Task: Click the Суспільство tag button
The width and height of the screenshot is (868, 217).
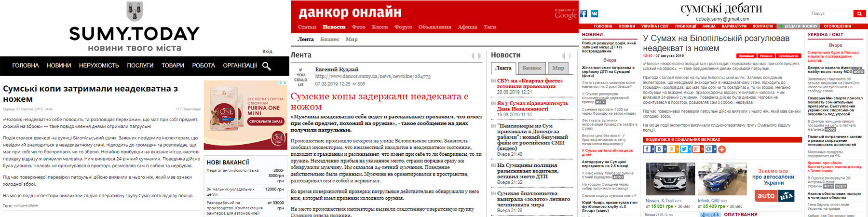Action: coord(788,56)
